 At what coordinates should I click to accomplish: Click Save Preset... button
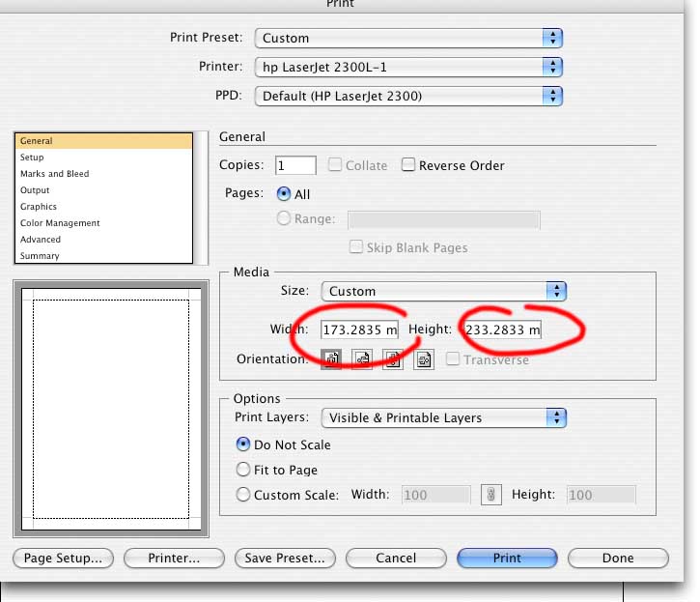click(285, 559)
